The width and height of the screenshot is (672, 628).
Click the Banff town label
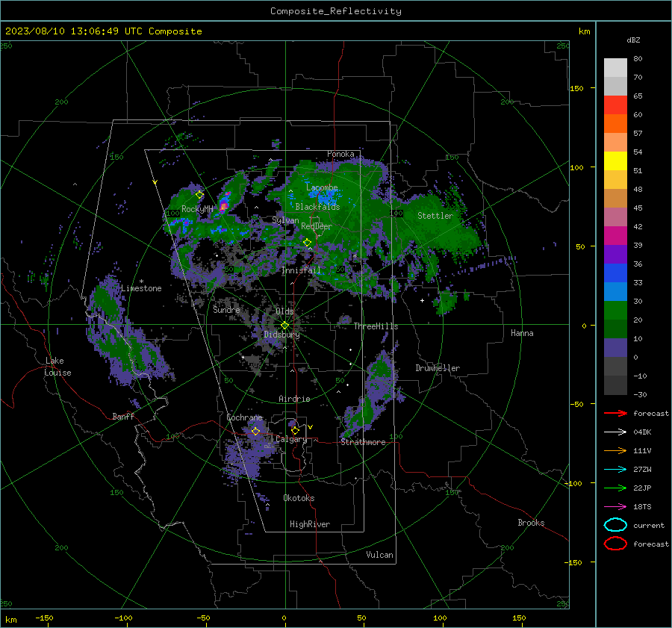(123, 416)
